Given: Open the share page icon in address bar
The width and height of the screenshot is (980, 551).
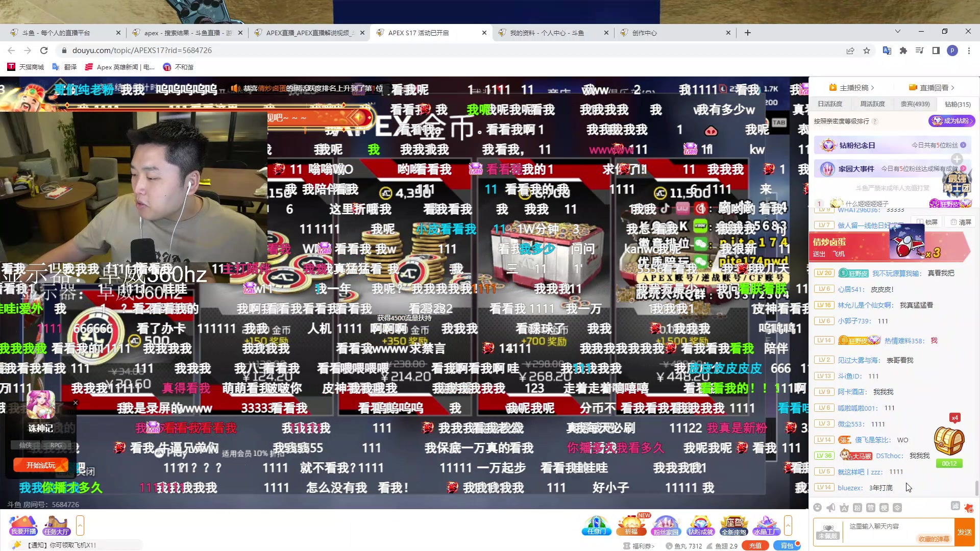Looking at the screenshot, I should click(850, 51).
